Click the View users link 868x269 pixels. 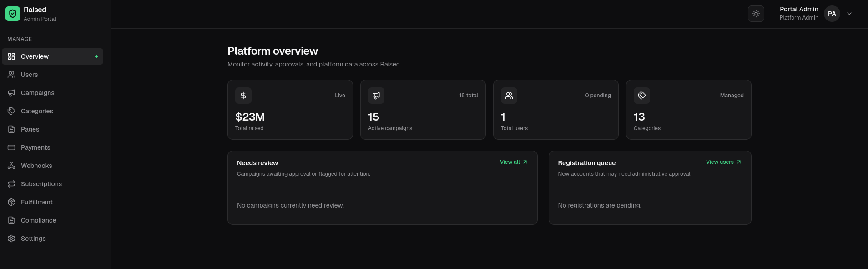pos(723,162)
